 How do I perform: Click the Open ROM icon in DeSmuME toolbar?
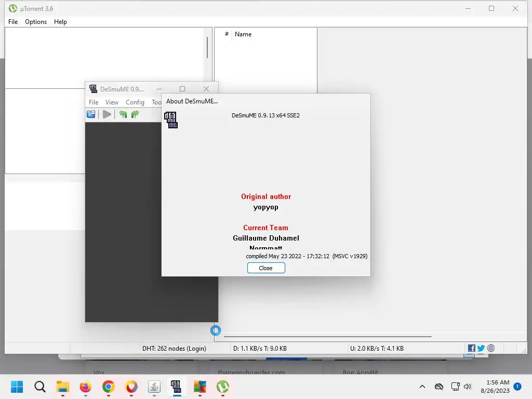pyautogui.click(x=91, y=114)
